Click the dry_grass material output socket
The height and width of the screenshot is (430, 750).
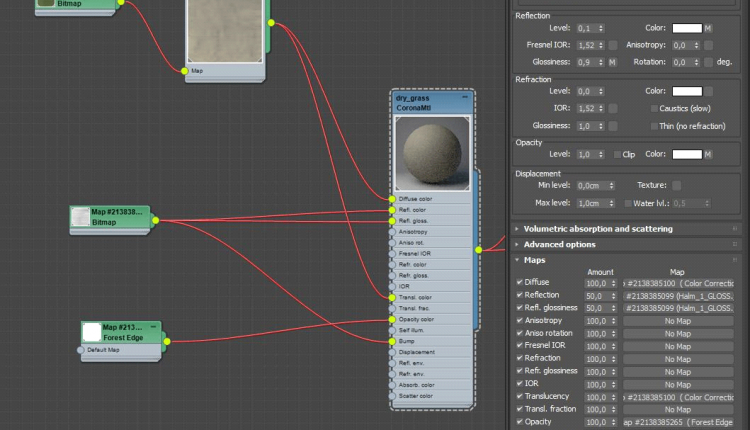(478, 250)
